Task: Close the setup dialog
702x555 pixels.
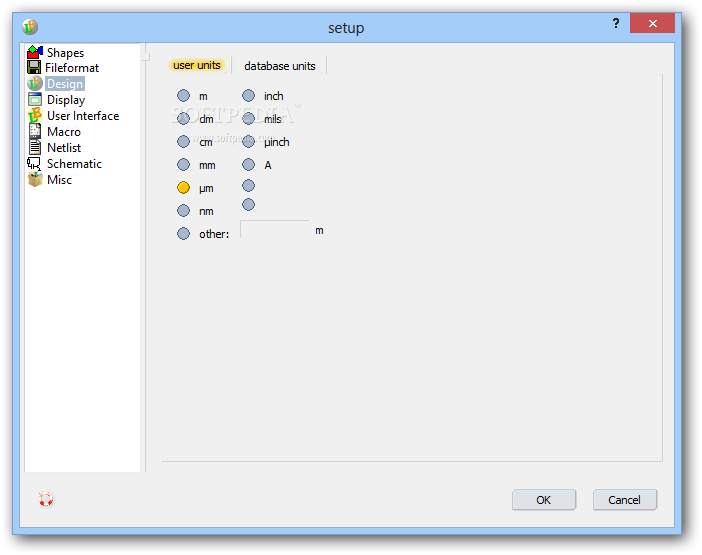Action: [652, 23]
